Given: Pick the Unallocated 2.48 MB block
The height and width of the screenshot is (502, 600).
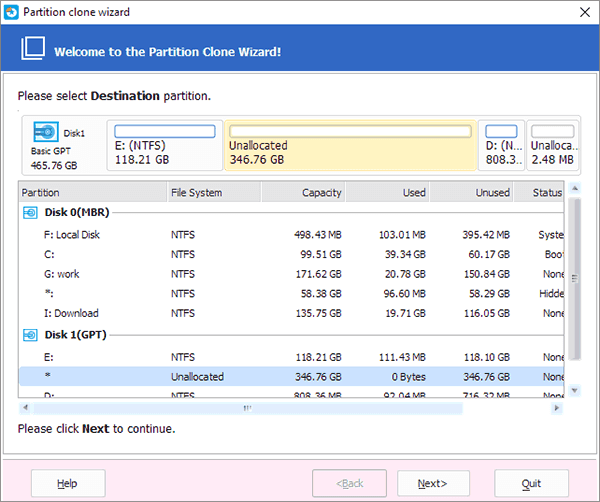Looking at the screenshot, I should tap(551, 145).
